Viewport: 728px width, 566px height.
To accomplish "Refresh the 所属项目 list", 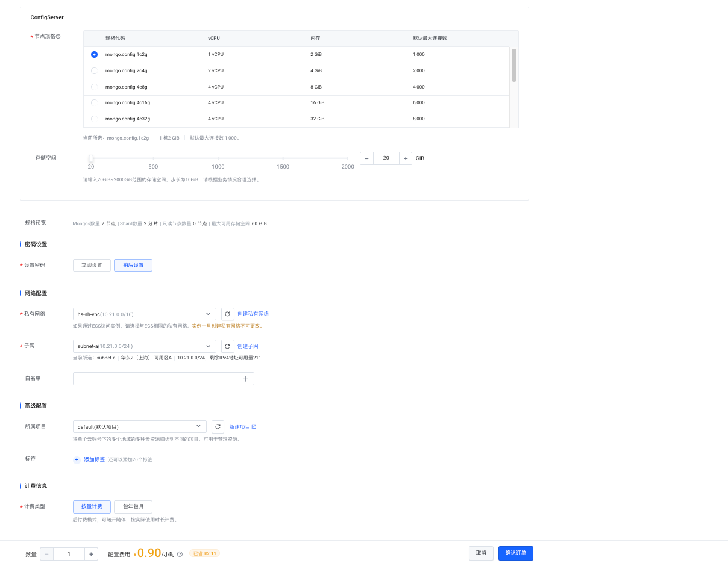I will click(218, 426).
